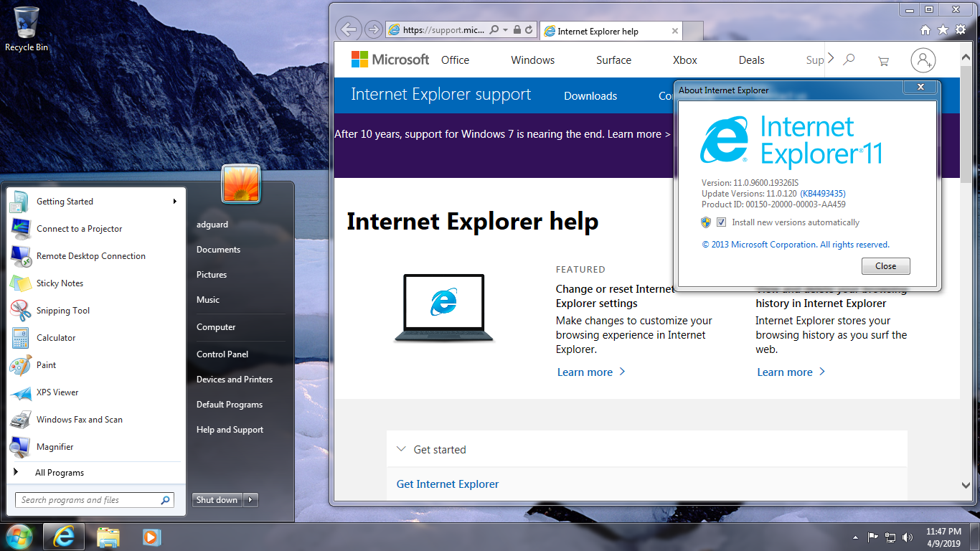Image resolution: width=980 pixels, height=551 pixels.
Task: Click the Microsoft logo on the page
Action: coord(390,60)
